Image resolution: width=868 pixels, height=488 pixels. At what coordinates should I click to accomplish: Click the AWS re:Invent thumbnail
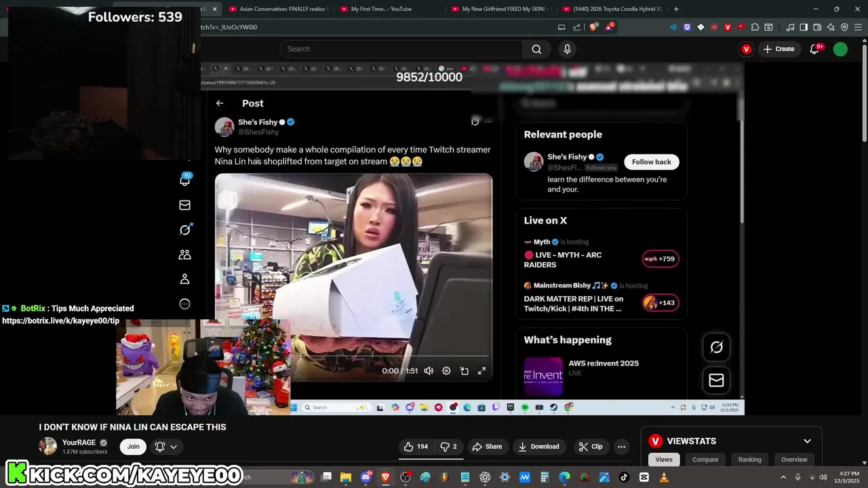[543, 375]
